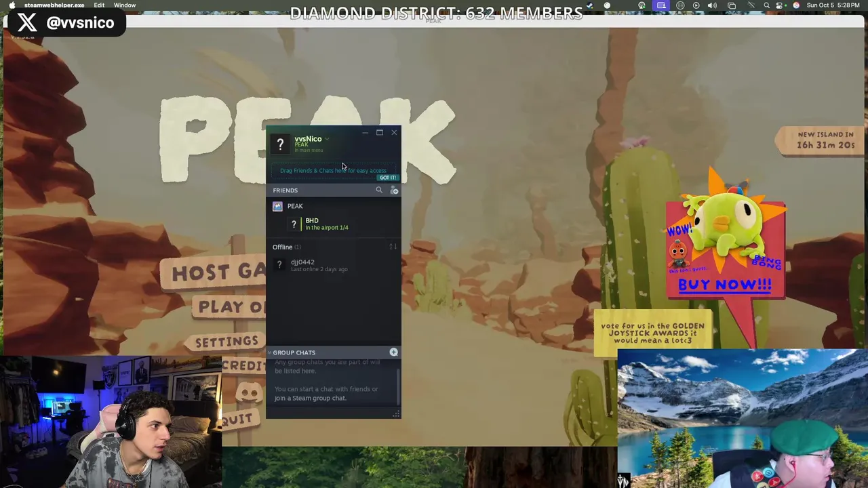This screenshot has width=868, height=488.
Task: Select friend BHD in the airport
Action: (333, 224)
